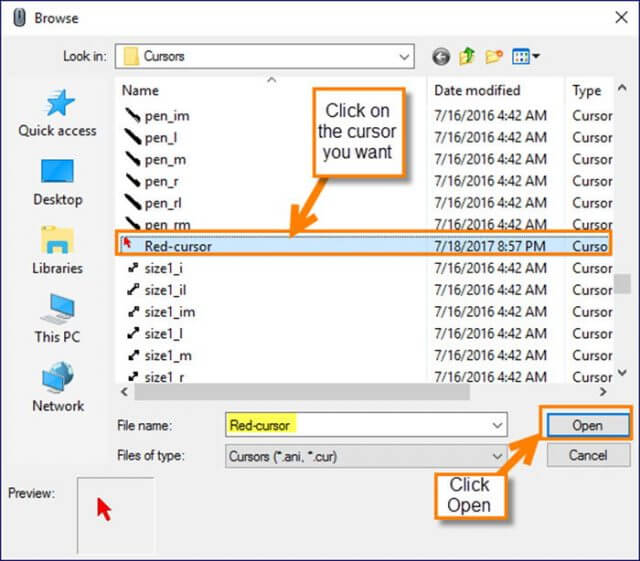Click the horizontal scrollbar left arrow
This screenshot has height=561, width=640.
(124, 392)
